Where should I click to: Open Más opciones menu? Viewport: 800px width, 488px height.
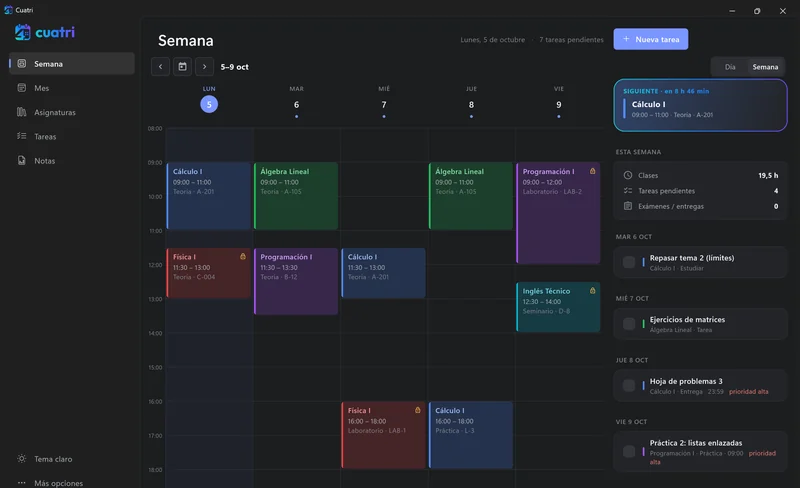coord(71,482)
